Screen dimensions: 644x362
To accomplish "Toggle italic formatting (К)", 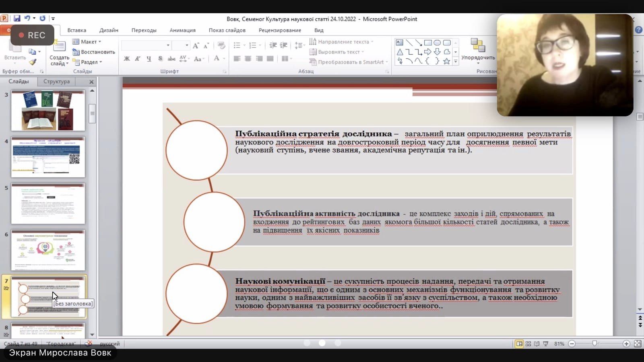I will click(x=138, y=59).
